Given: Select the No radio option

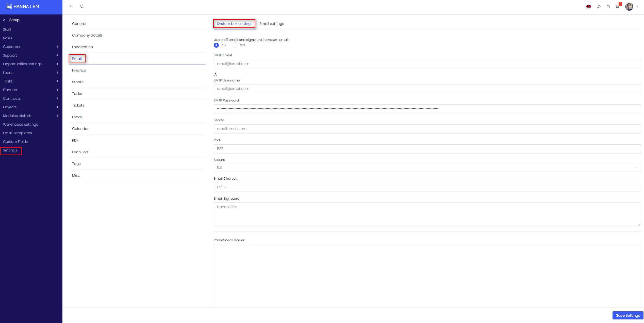Looking at the screenshot, I should click(x=216, y=45).
